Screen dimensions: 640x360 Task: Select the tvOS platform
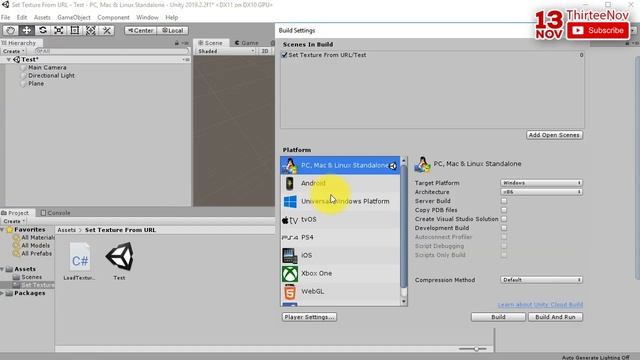tap(340, 219)
